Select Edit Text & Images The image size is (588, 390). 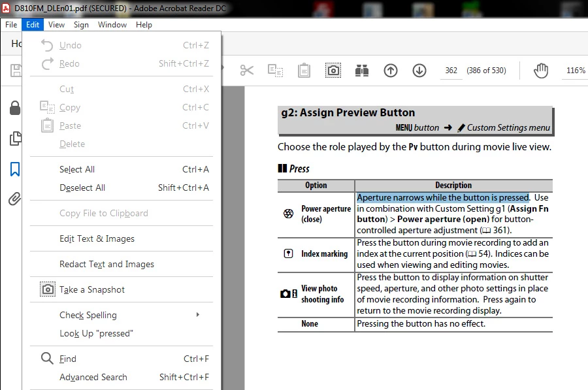pos(122,238)
